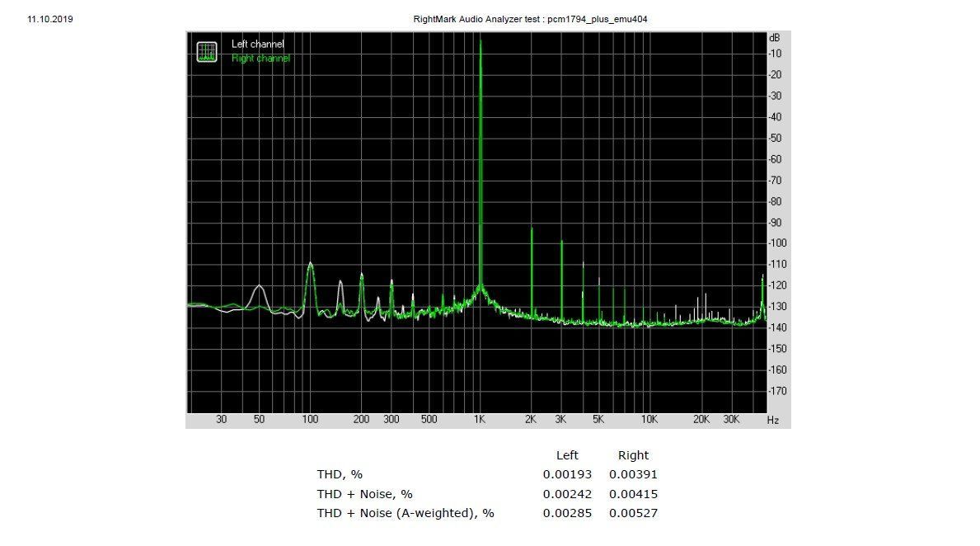Viewport: 980px width, 546px height.
Task: Click the right A-weighted value 0.00527
Action: pyautogui.click(x=633, y=513)
